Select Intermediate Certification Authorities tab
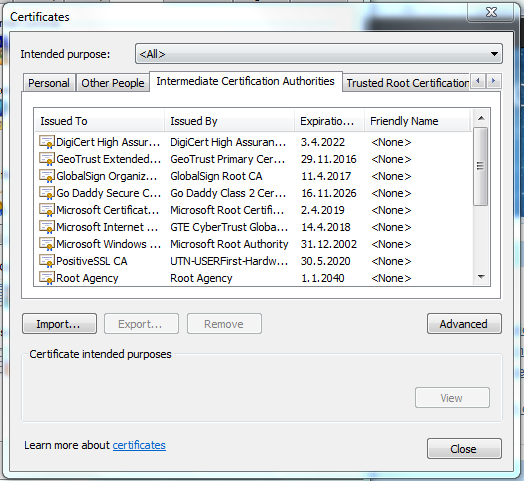The height and width of the screenshot is (481, 524). (x=246, y=81)
